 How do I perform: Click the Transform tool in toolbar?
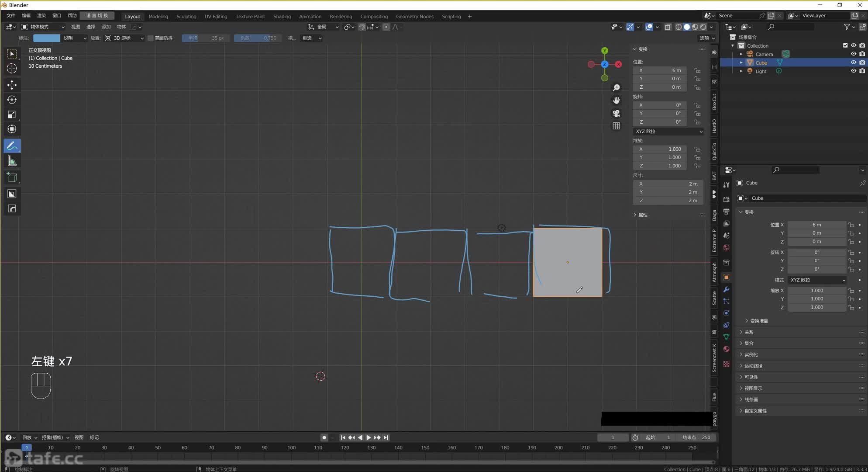[12, 129]
